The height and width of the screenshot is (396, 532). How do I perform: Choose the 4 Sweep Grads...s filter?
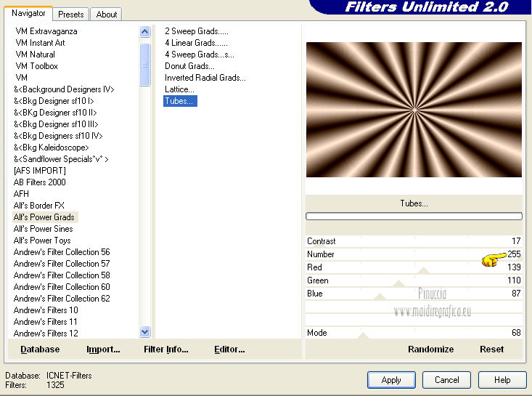coord(200,54)
